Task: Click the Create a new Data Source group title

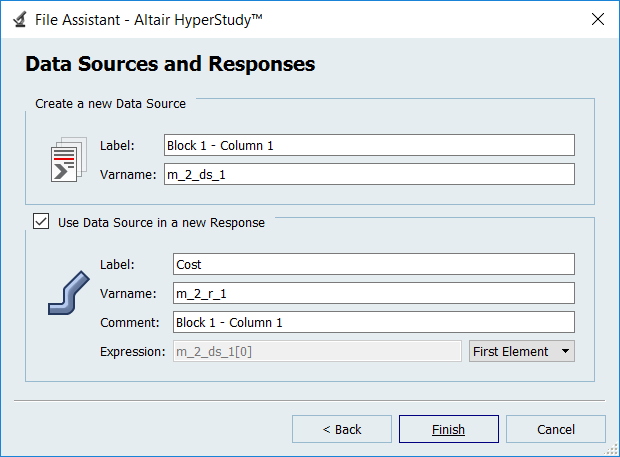Action: pos(110,103)
